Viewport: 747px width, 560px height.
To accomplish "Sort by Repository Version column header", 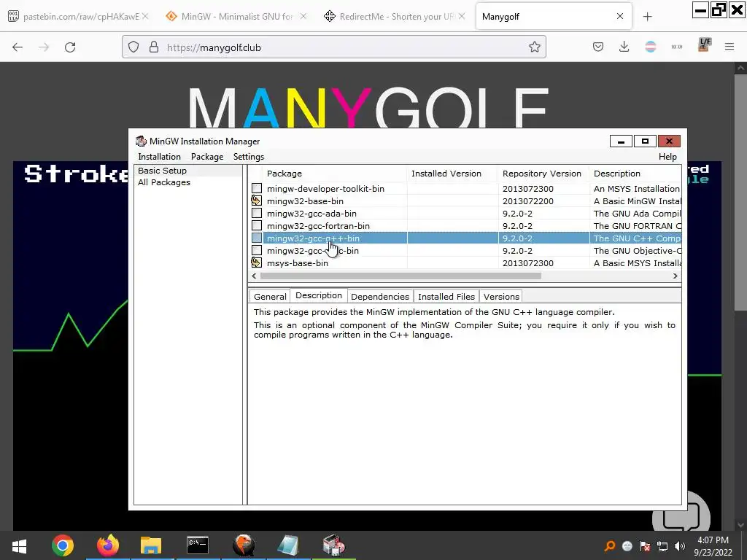I will pos(543,174).
